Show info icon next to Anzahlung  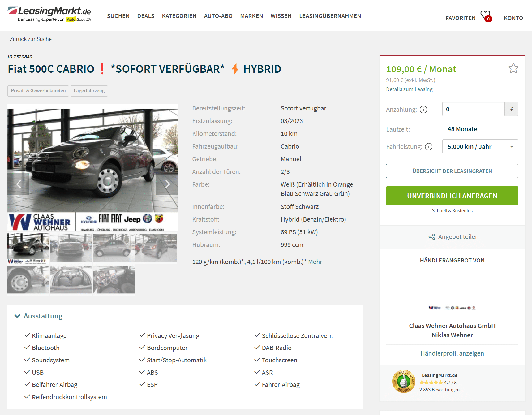click(x=423, y=110)
